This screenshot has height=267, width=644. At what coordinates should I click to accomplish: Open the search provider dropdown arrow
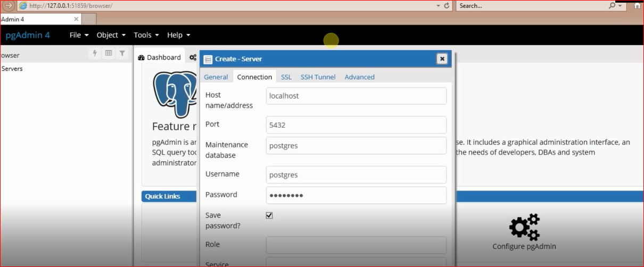pyautogui.click(x=620, y=6)
